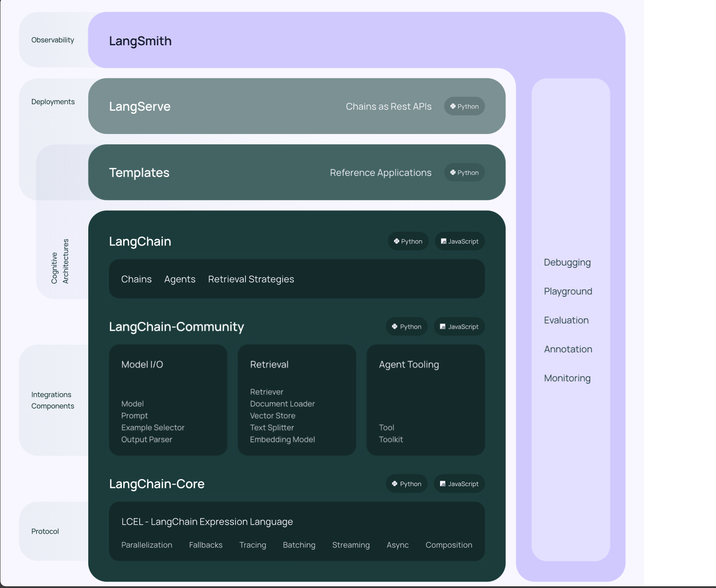Click the Python badge beside LangChain-Community
The width and height of the screenshot is (716, 588).
406,327
